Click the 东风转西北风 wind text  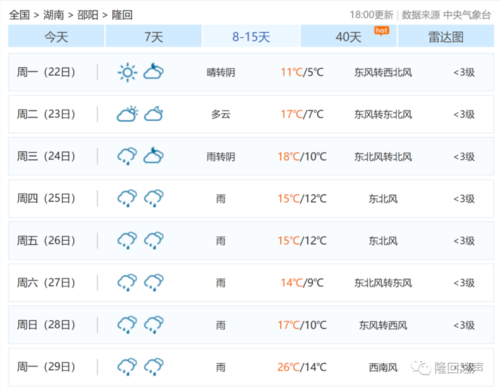pyautogui.click(x=383, y=72)
